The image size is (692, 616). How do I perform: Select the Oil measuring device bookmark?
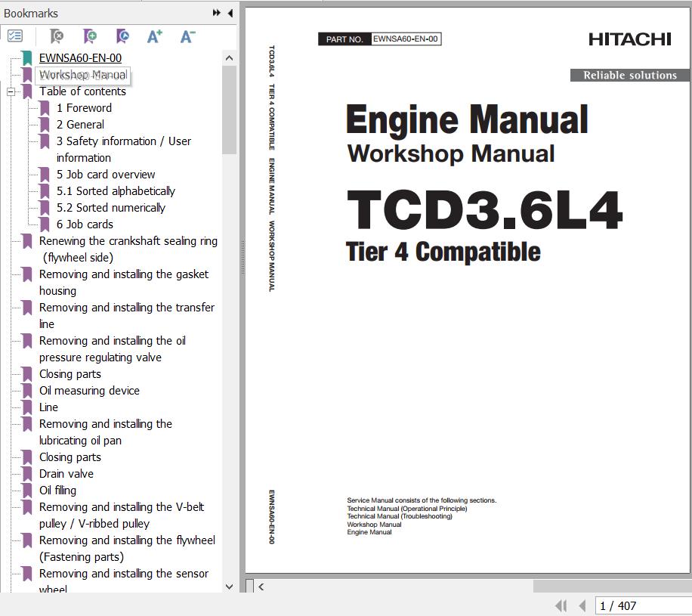[89, 391]
